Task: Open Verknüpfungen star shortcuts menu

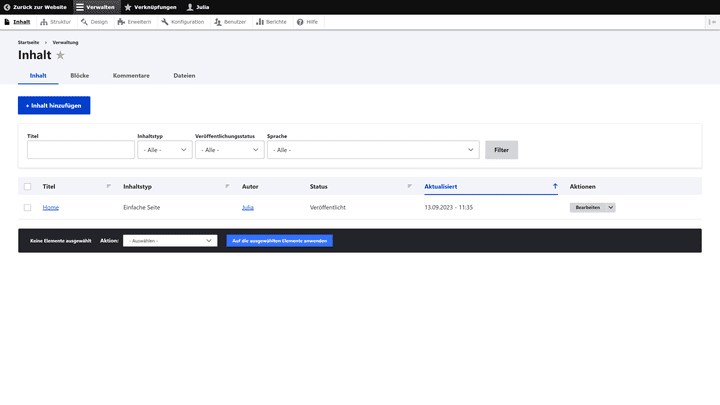Action: coord(150,7)
